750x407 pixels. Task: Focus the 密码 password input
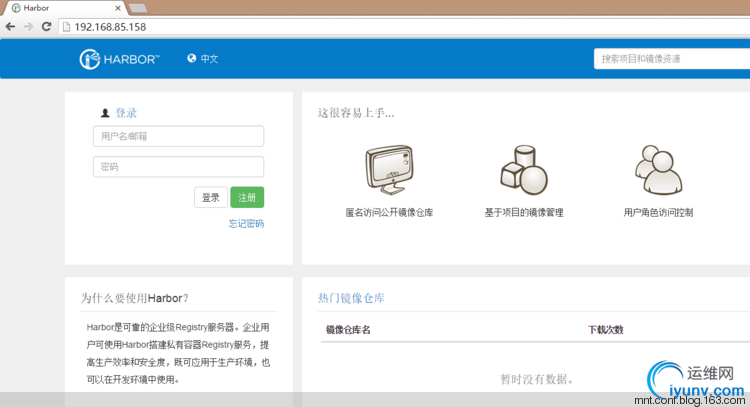pyautogui.click(x=178, y=167)
